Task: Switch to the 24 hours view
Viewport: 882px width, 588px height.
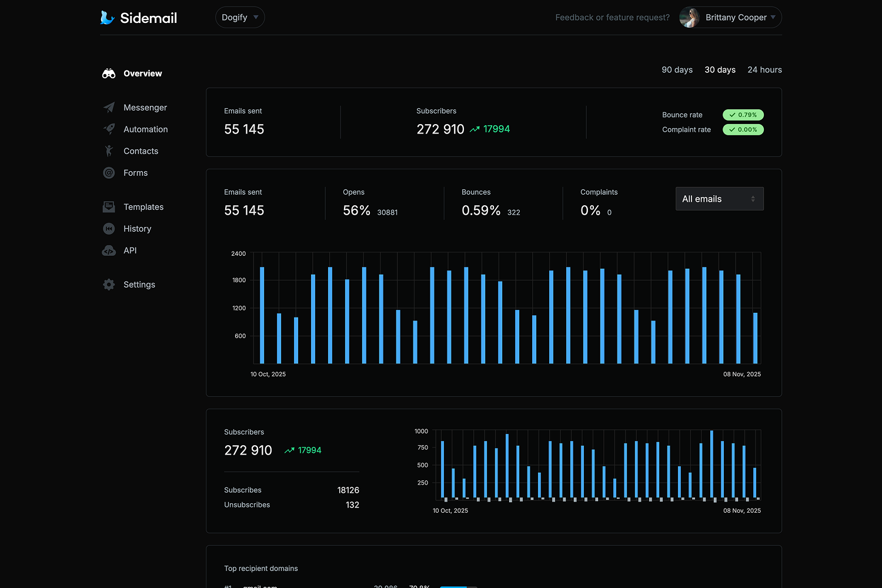Action: (x=764, y=69)
